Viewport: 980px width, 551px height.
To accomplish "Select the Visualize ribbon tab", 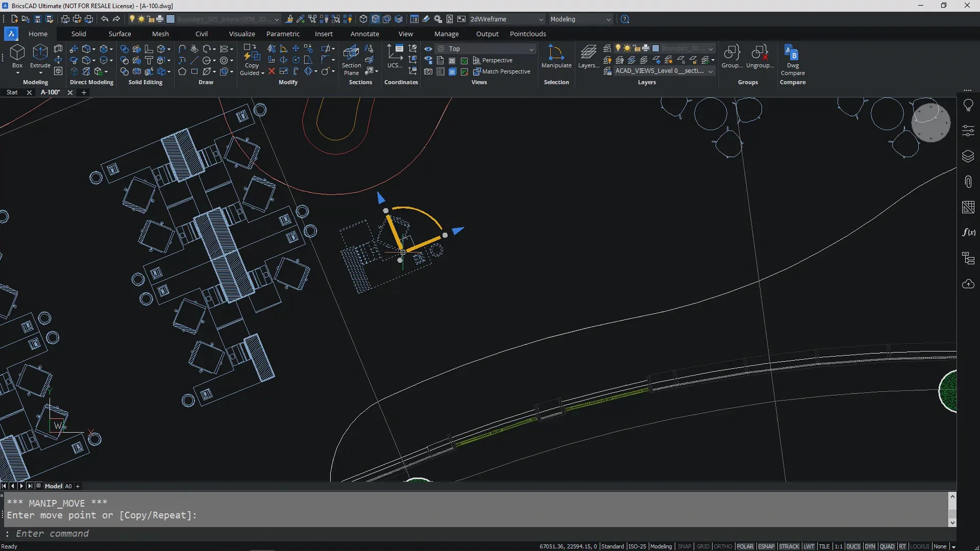I will pos(241,34).
